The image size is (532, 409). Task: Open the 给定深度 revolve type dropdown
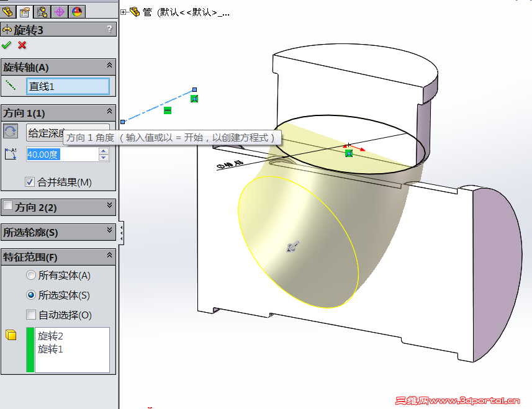click(x=68, y=133)
